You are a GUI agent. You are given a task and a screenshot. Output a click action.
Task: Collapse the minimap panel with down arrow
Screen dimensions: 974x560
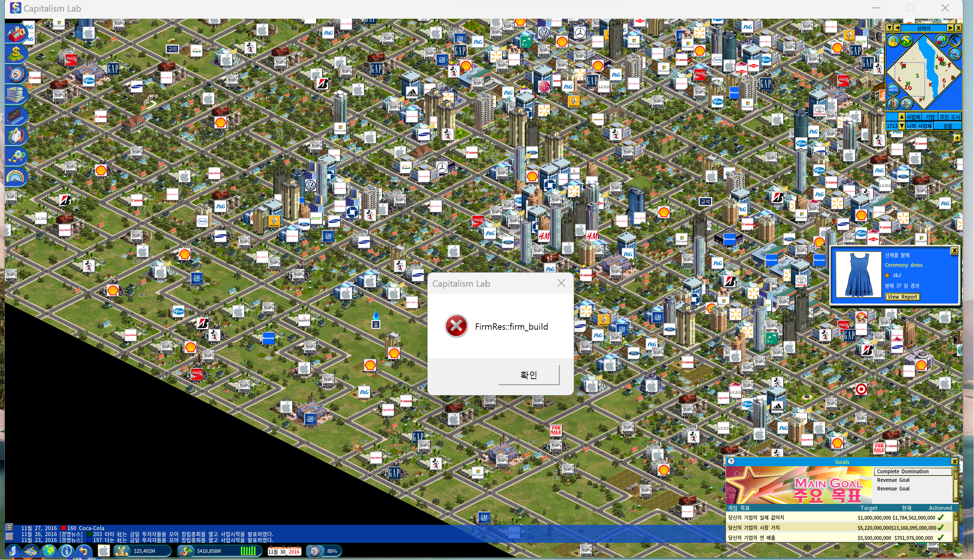tap(890, 28)
